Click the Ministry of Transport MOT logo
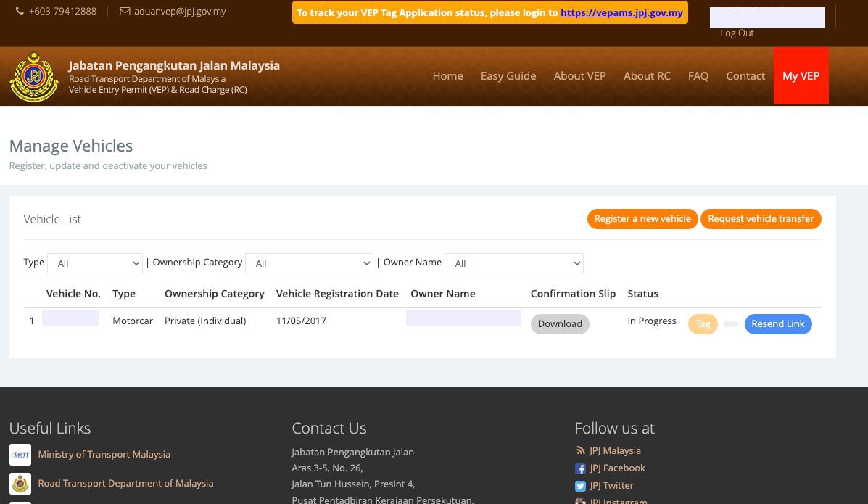Viewport: 868px width, 504px height. [20, 455]
